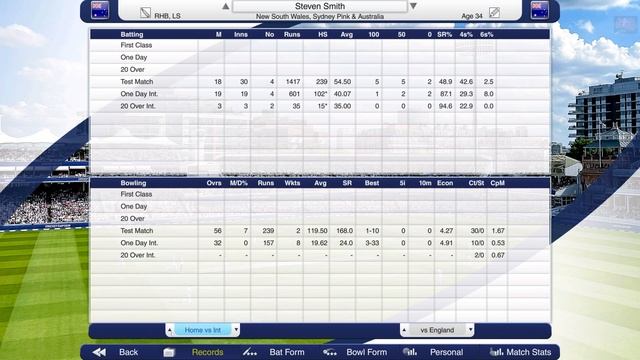Click the down arrow of Home vs Int selector
The height and width of the screenshot is (360, 640).
pos(236,330)
